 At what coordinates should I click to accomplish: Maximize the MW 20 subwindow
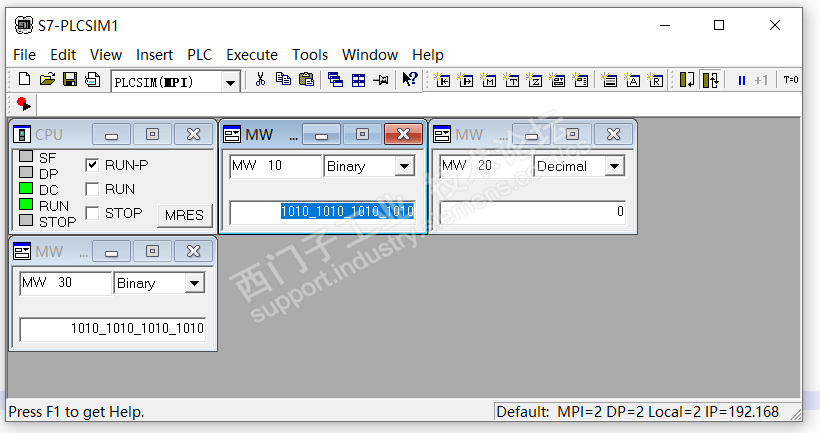click(x=573, y=134)
